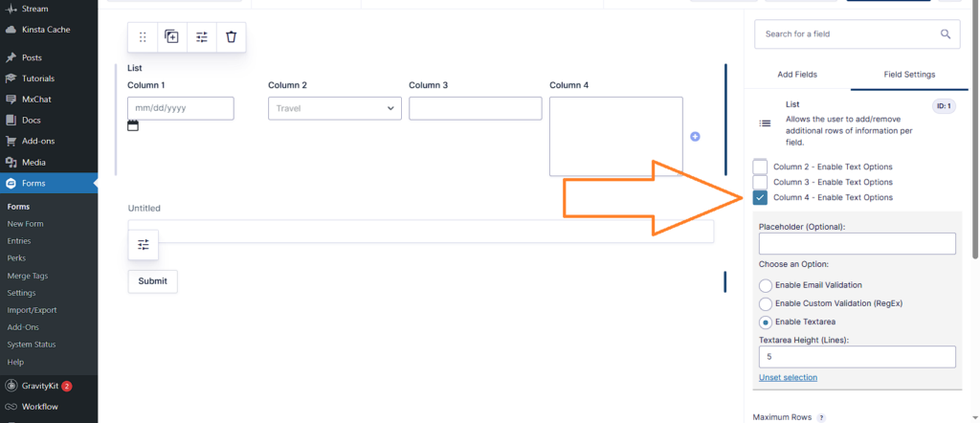Select Enable Email Validation radio
This screenshot has width=980, height=423.
pos(766,285)
